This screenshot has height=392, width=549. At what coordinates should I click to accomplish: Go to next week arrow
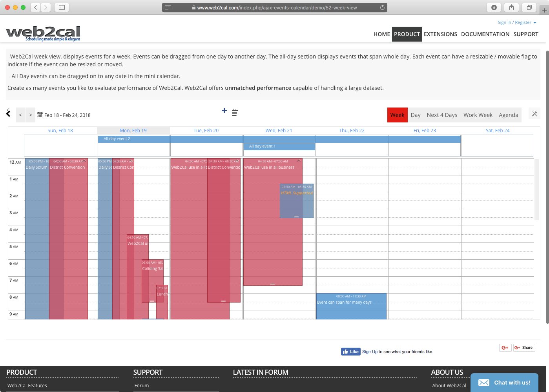point(31,115)
